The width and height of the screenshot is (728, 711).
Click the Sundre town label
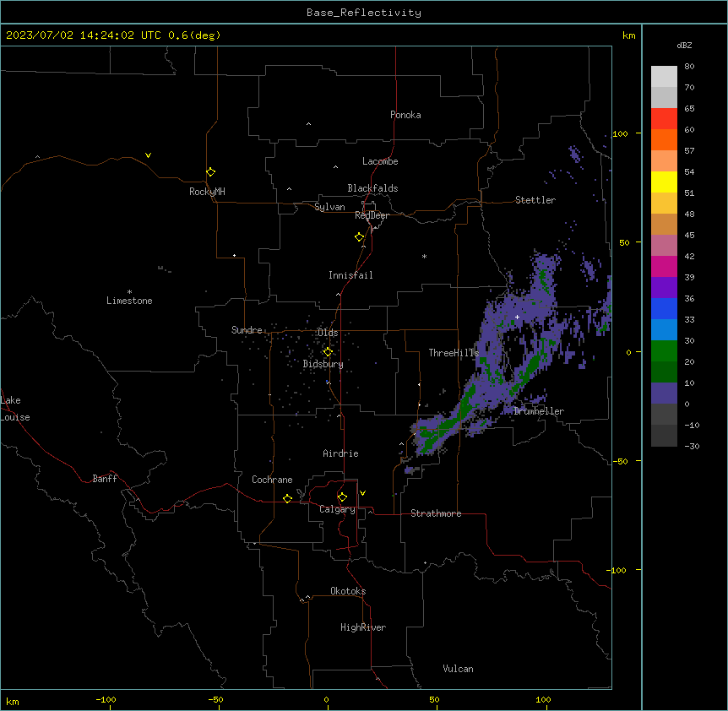click(x=247, y=330)
